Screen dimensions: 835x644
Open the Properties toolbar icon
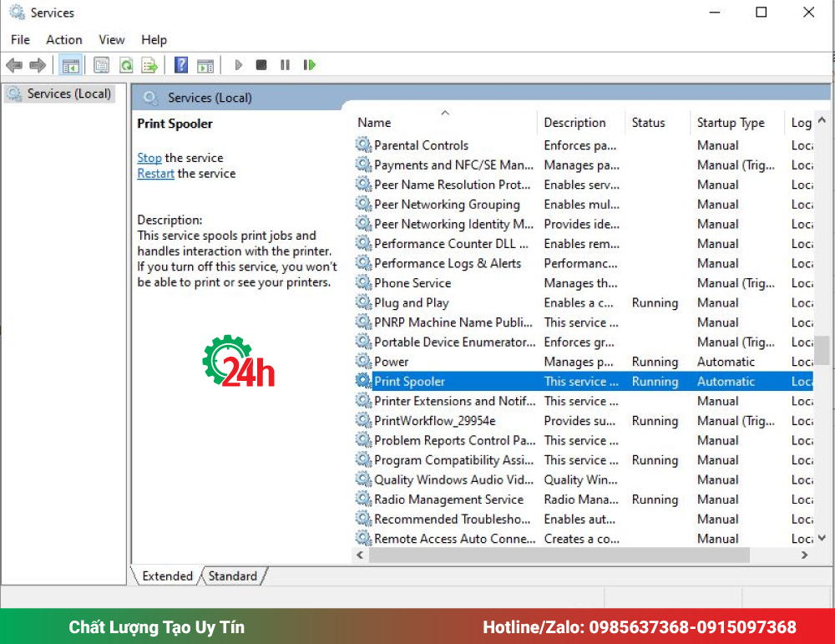coord(101,65)
